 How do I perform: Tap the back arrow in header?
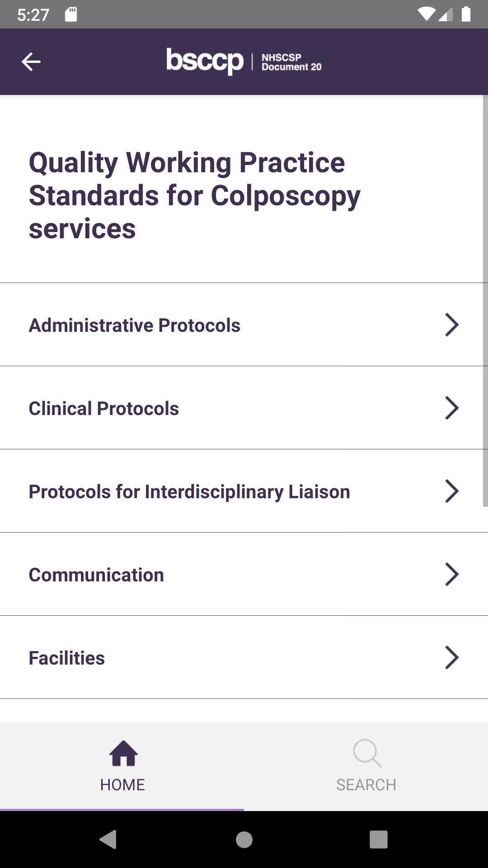[31, 61]
